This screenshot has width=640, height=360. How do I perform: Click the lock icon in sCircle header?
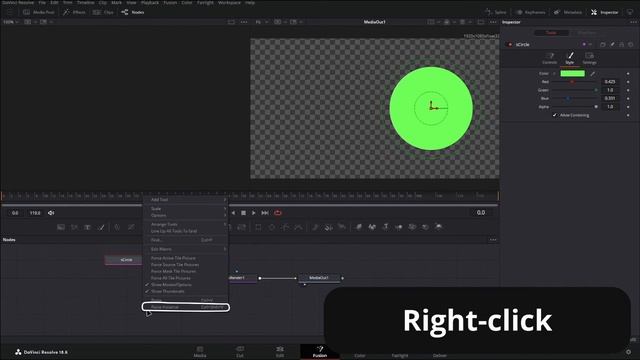click(x=622, y=44)
